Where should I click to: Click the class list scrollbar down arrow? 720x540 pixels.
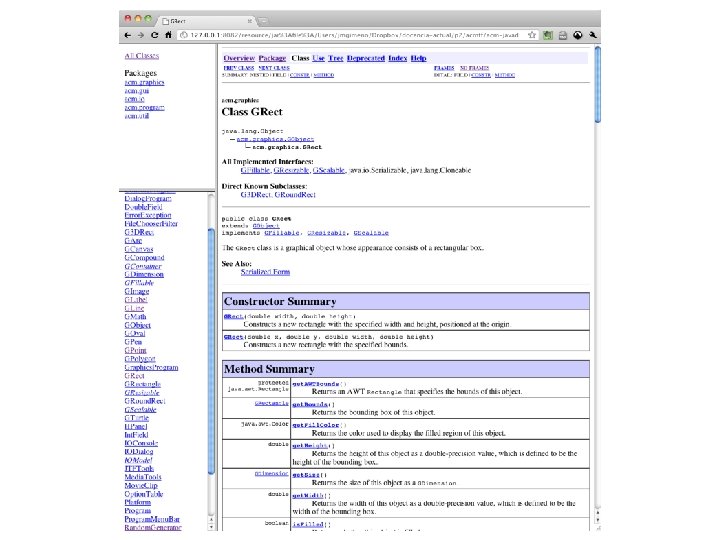point(211,527)
